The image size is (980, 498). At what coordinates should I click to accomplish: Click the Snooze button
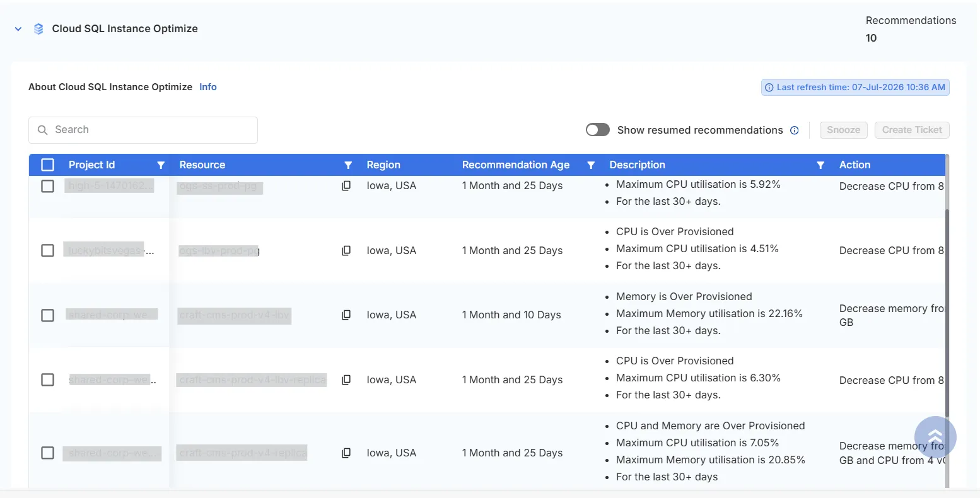(843, 130)
